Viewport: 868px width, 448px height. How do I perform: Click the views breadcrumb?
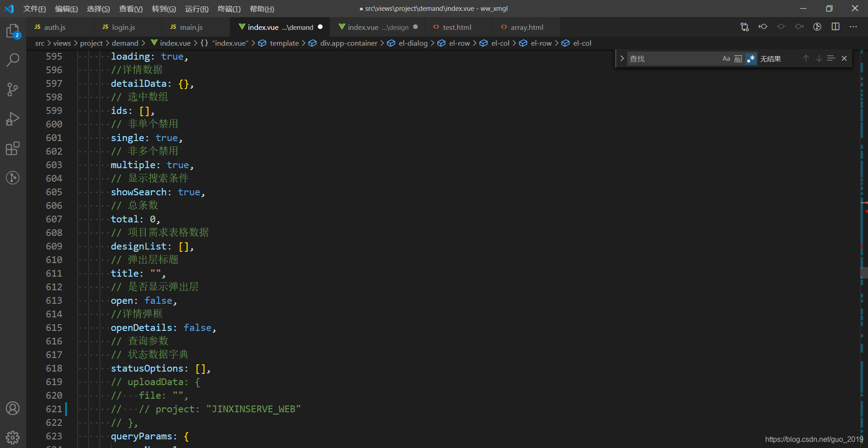62,43
